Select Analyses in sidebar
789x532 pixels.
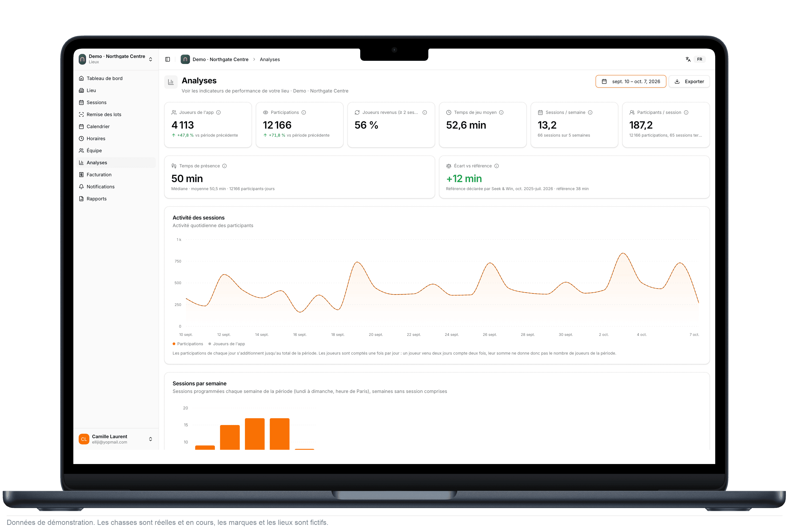coord(116,162)
